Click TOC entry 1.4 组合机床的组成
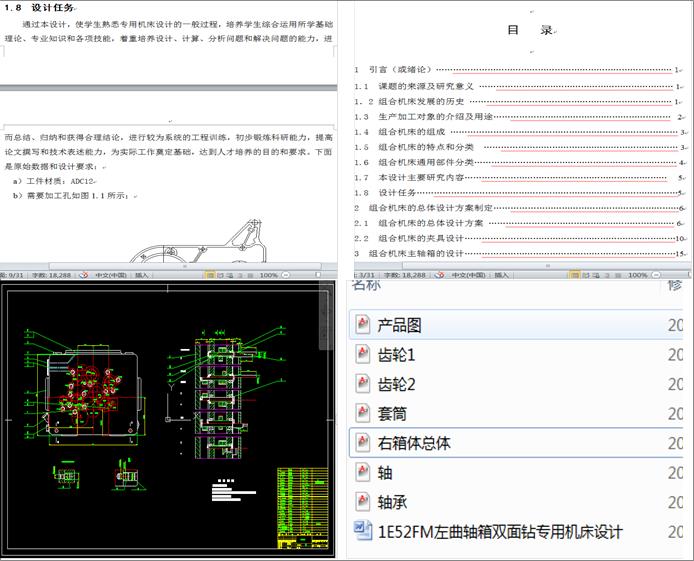Viewport: 694px width, 561px height. (519, 132)
